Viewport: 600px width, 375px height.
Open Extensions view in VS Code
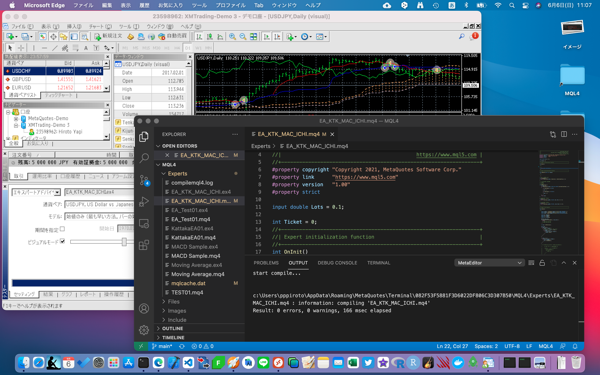click(144, 245)
